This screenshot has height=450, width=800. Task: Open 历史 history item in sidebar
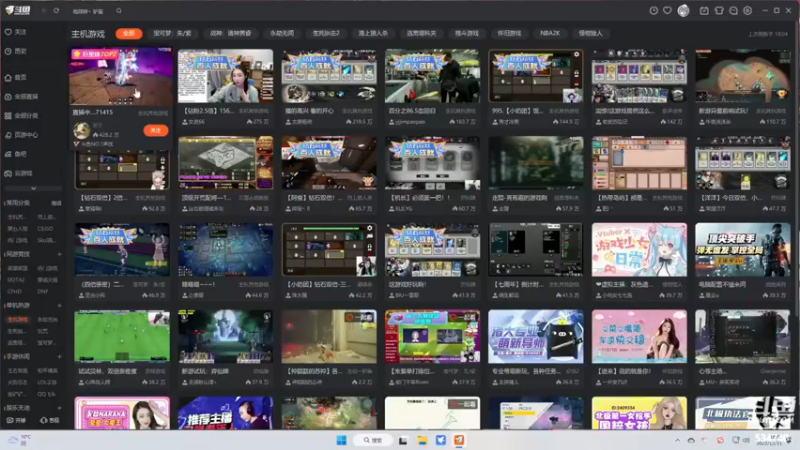(x=16, y=52)
